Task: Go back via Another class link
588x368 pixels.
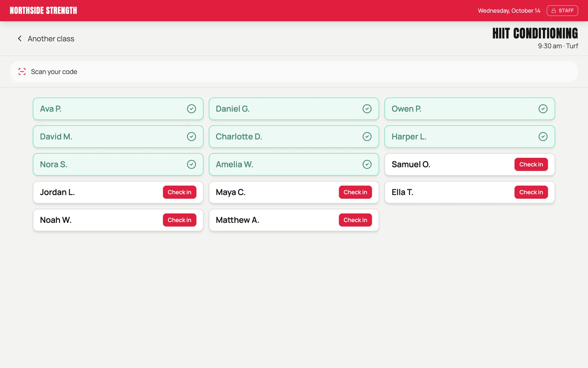Action: click(x=46, y=39)
